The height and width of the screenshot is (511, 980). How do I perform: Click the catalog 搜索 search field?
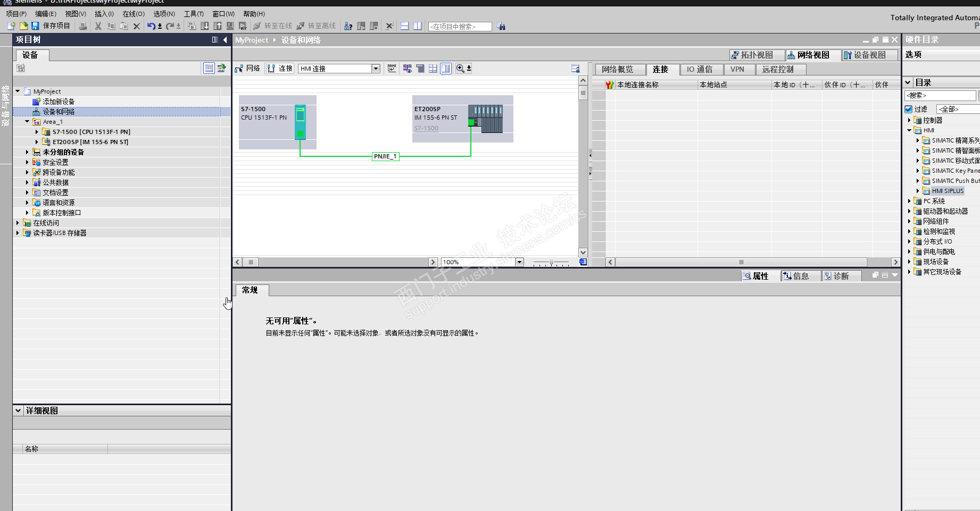940,96
